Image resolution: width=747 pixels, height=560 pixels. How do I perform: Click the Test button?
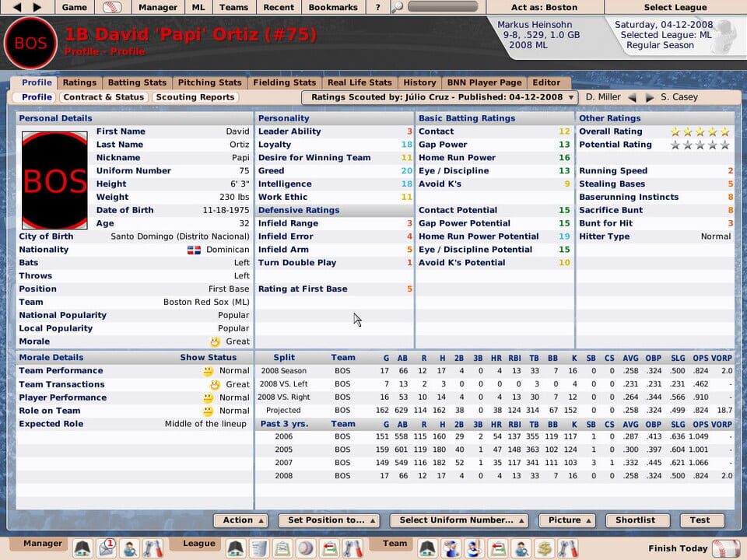[x=701, y=520]
